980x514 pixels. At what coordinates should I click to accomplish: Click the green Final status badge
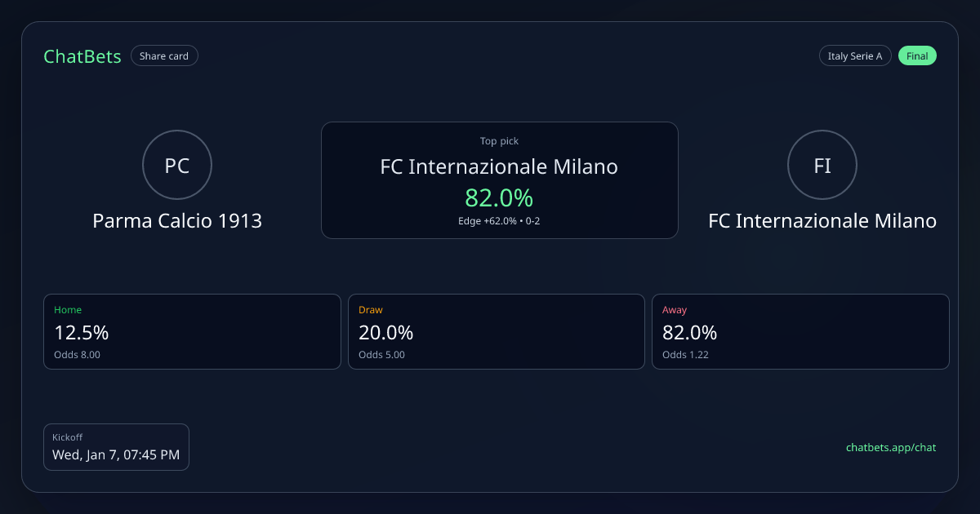pos(917,56)
